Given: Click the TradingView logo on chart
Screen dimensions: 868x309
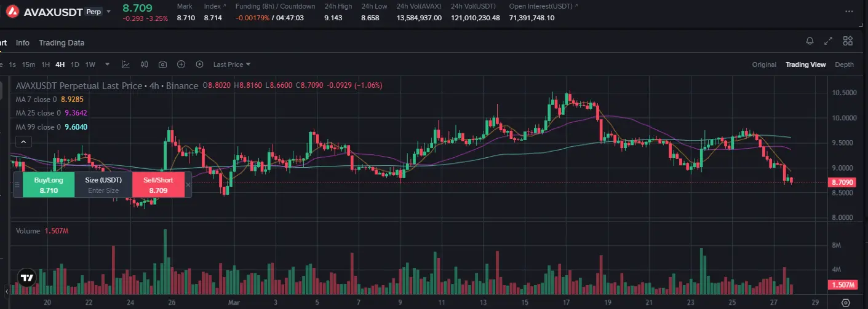Looking at the screenshot, I should [26, 278].
